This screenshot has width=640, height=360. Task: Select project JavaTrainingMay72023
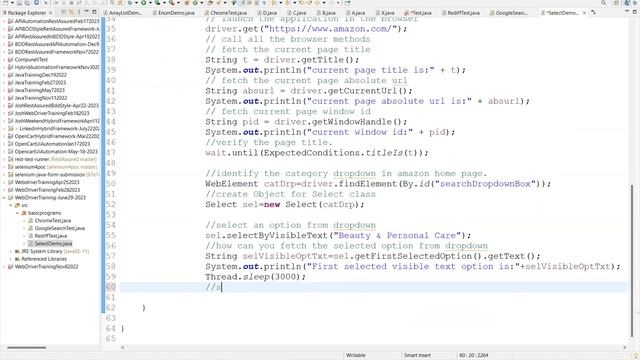point(39,90)
